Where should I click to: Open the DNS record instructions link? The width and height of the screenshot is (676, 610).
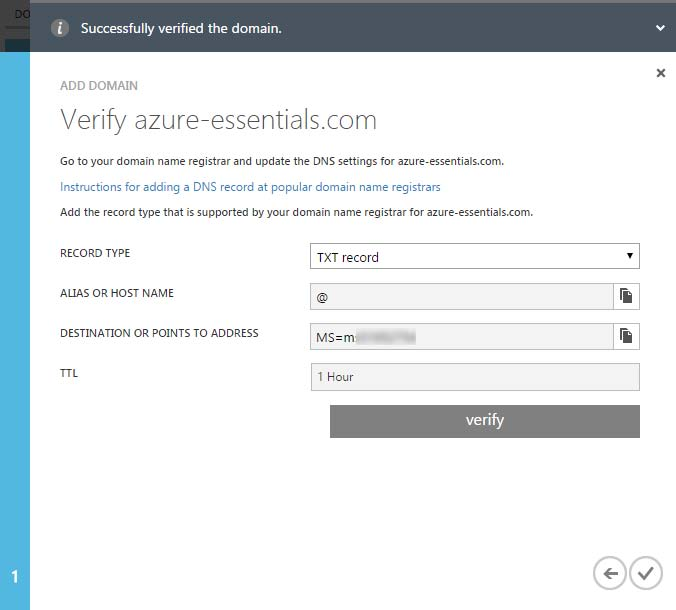click(x=250, y=187)
